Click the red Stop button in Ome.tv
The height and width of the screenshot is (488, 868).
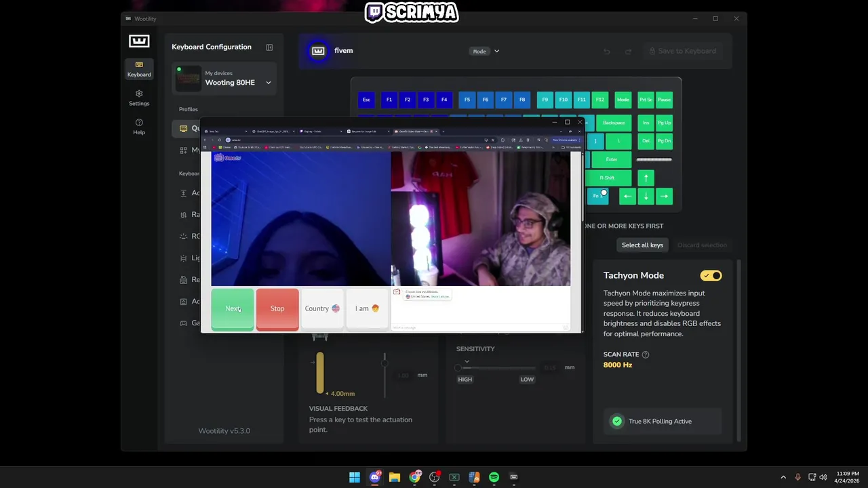tap(277, 308)
